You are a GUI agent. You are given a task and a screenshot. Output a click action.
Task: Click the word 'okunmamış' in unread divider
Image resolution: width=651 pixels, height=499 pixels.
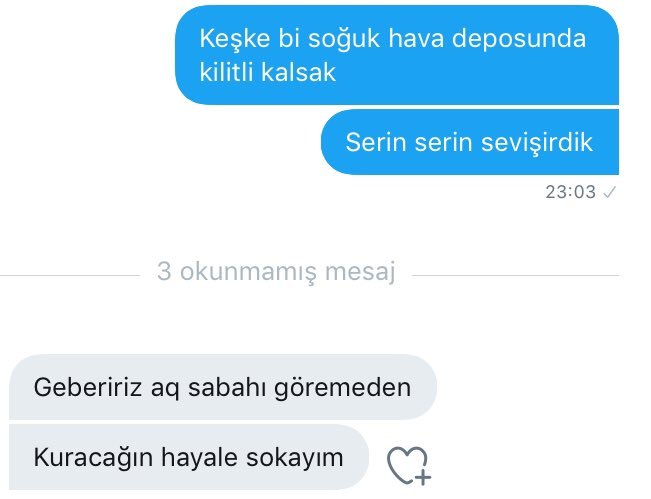point(248,272)
